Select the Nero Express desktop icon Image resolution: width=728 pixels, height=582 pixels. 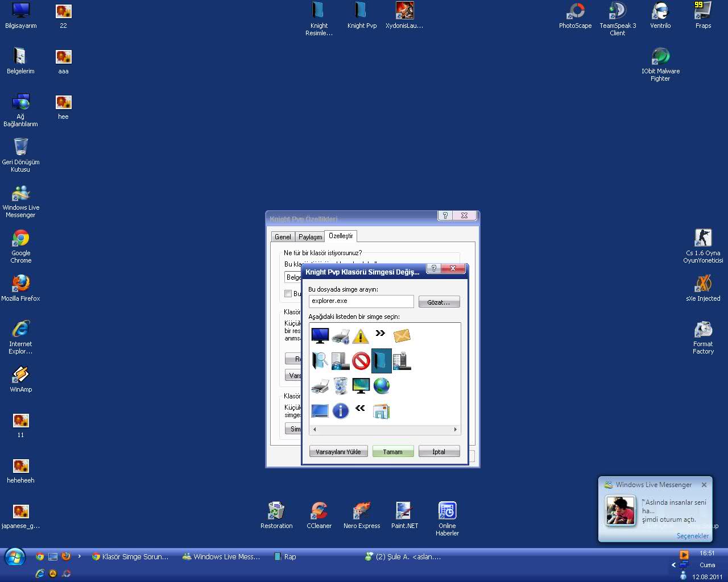[x=362, y=516]
